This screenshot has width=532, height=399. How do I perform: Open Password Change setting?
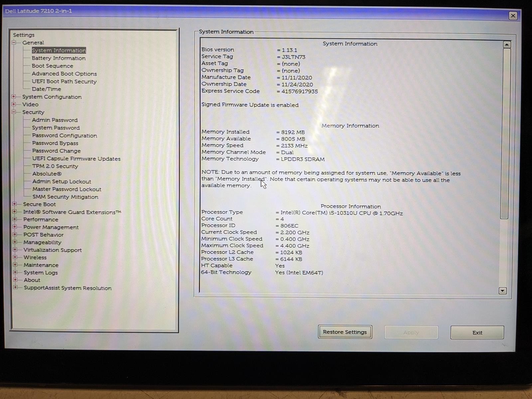(x=57, y=151)
